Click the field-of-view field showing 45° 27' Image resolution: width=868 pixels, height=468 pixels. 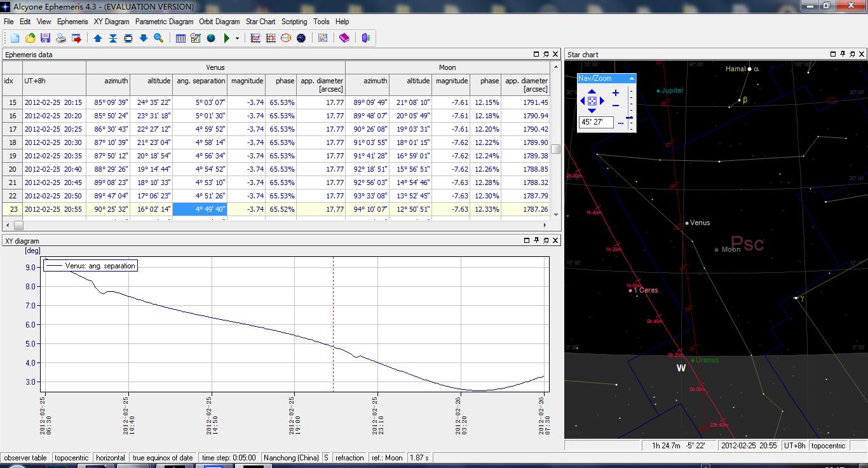point(596,122)
